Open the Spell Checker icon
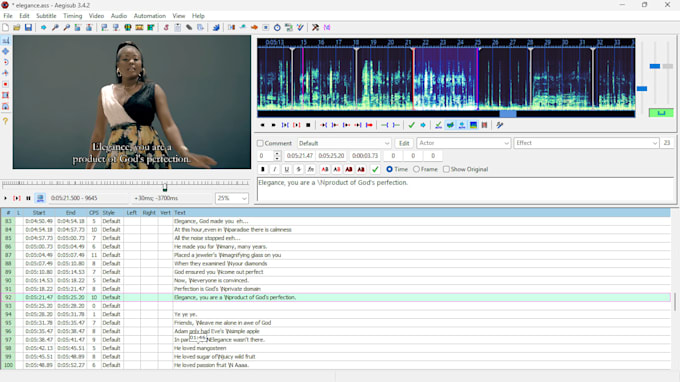The image size is (680, 382). coord(300,27)
